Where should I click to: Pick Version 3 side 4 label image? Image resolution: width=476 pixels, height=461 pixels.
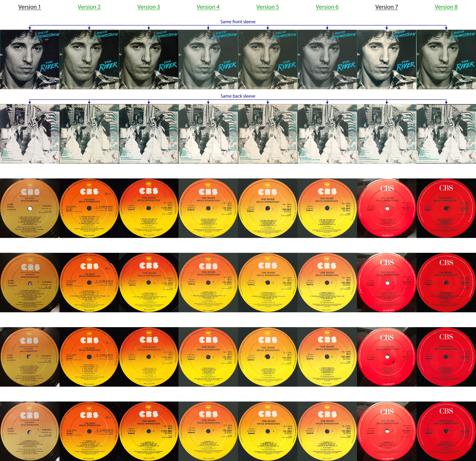tap(149, 431)
